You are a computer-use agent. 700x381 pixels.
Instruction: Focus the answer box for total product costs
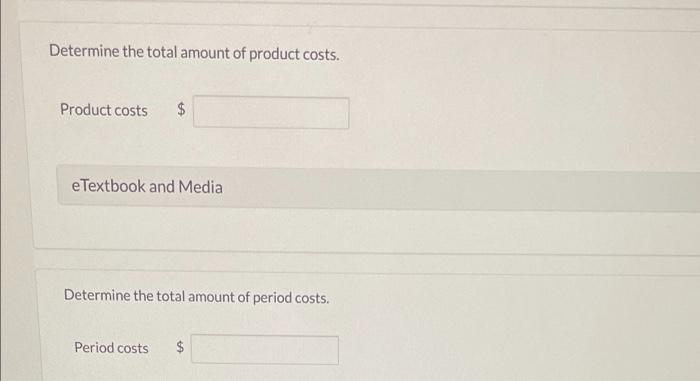pos(271,113)
